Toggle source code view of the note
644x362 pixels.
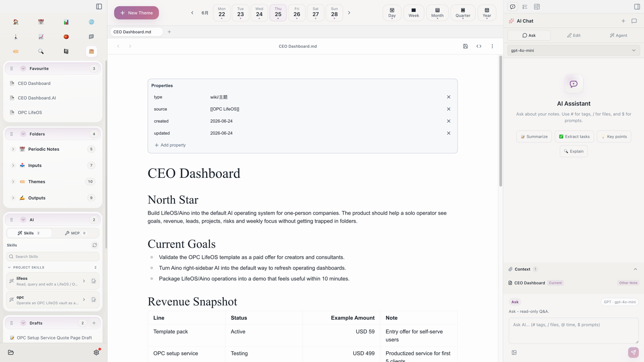tap(479, 46)
